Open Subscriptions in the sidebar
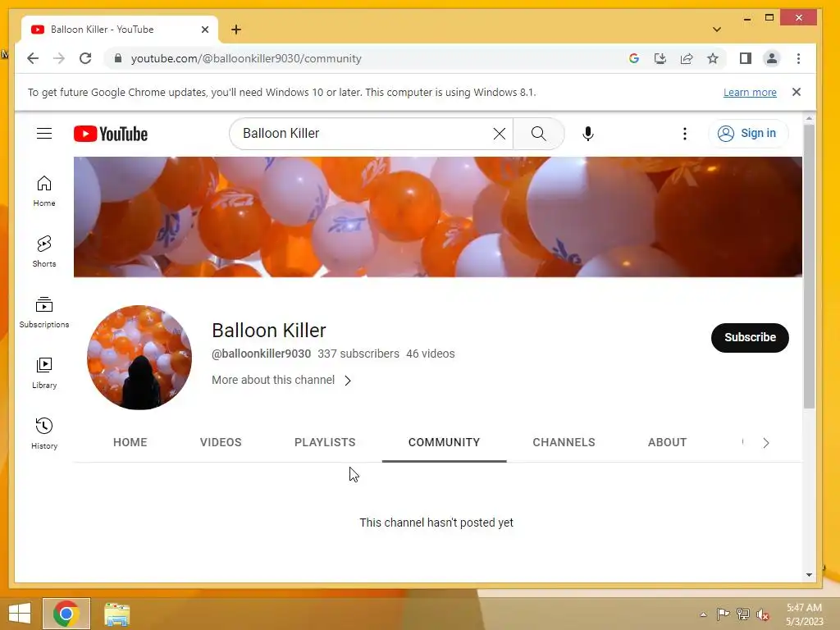The height and width of the screenshot is (630, 840). coord(44,313)
